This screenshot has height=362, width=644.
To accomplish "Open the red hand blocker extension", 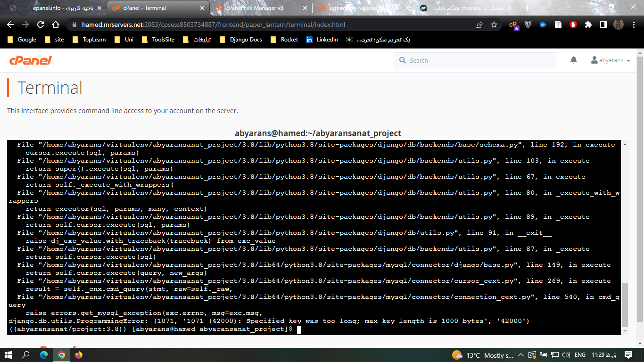I will 573,25.
